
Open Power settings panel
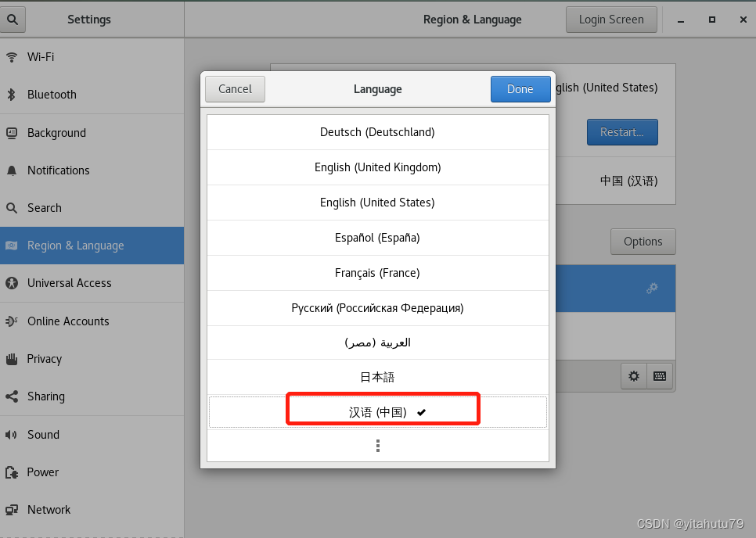coord(92,472)
